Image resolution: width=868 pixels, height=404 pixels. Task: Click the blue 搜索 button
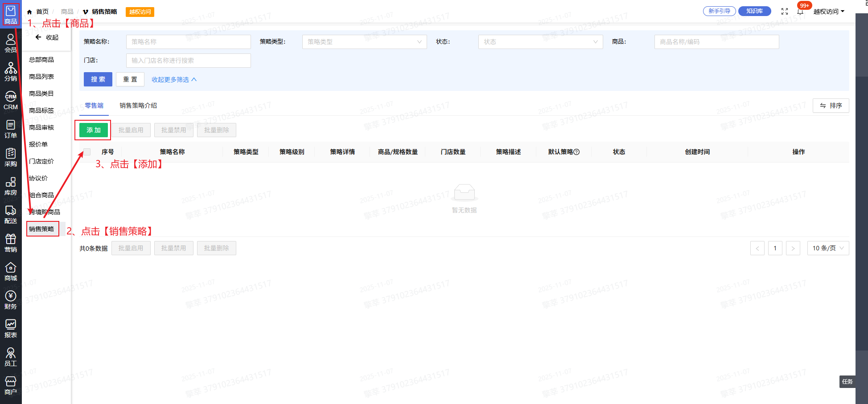point(98,79)
